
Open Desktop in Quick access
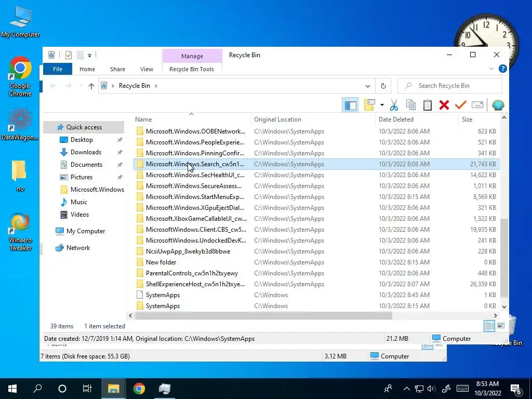coord(82,140)
